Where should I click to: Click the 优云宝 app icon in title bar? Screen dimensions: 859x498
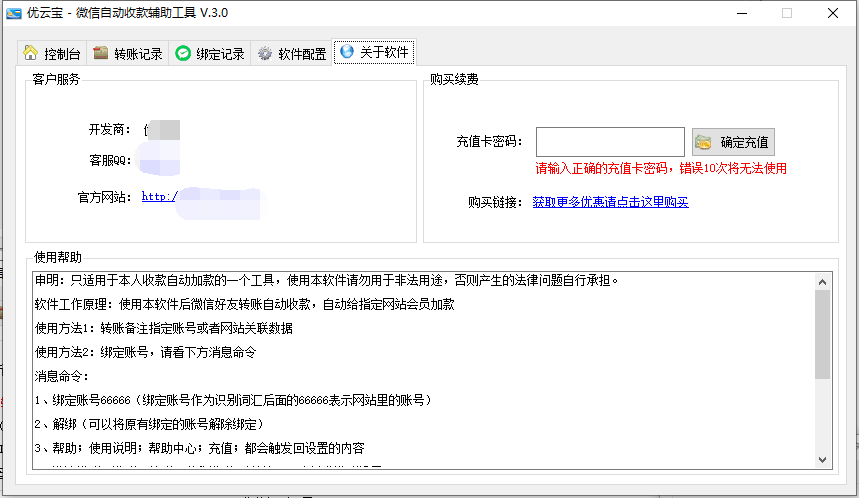14,13
